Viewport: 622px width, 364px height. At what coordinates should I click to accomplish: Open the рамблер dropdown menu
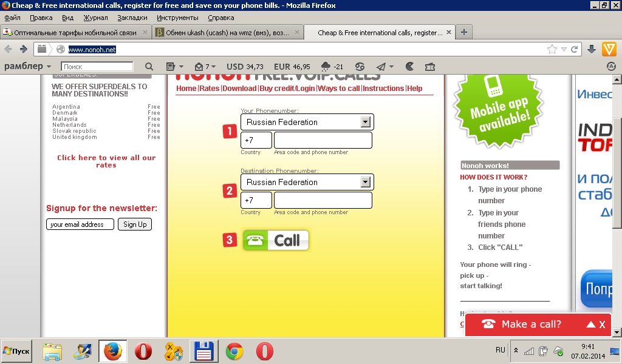pos(27,66)
